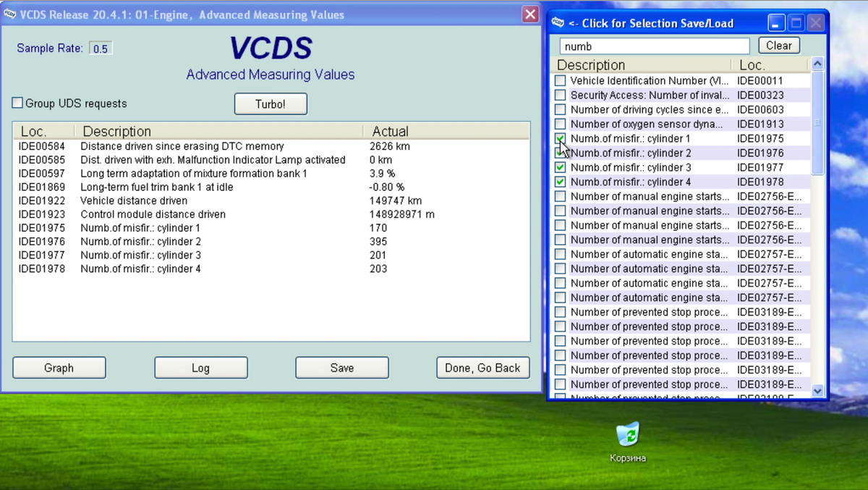
Task: Click IDE01978 in the selection list window
Action: [760, 182]
